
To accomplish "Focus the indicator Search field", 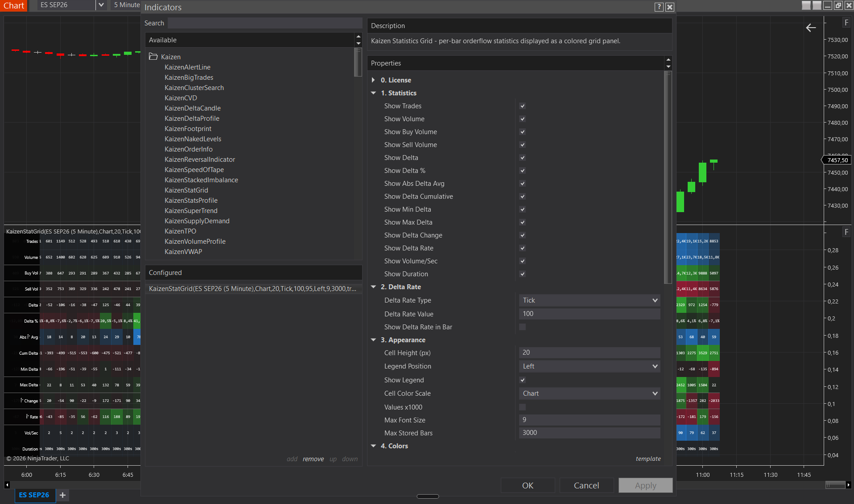I will click(x=265, y=23).
